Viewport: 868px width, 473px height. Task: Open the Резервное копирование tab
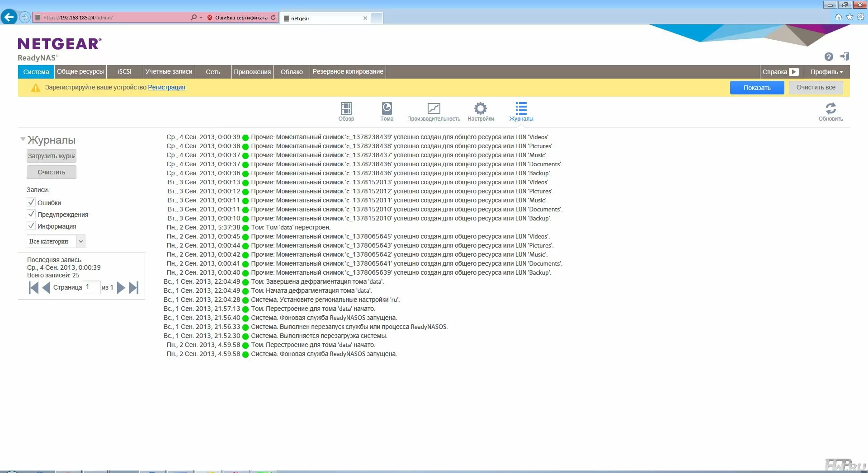point(348,72)
